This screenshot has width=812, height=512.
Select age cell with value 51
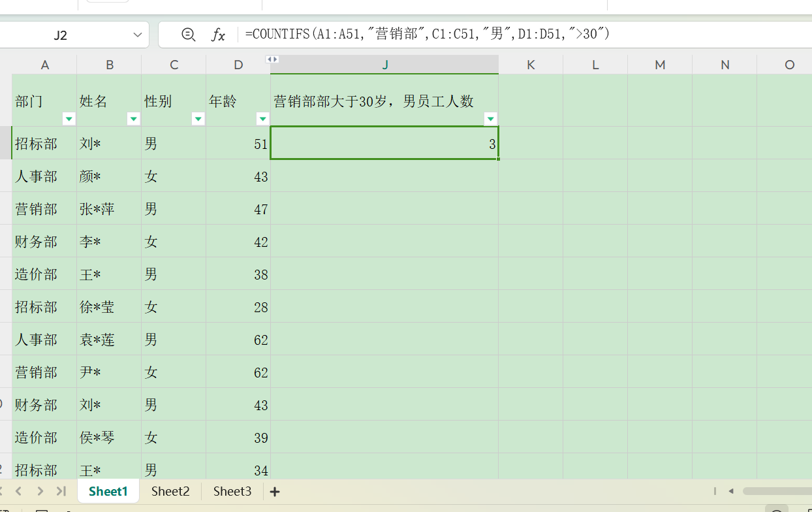point(238,144)
